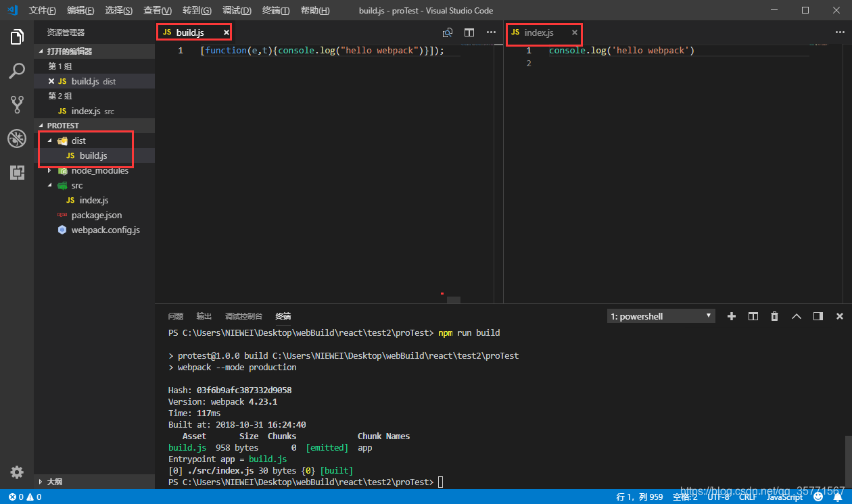Click the webpack.config.js file icon
Viewport: 852px width, 504px height.
pos(62,230)
